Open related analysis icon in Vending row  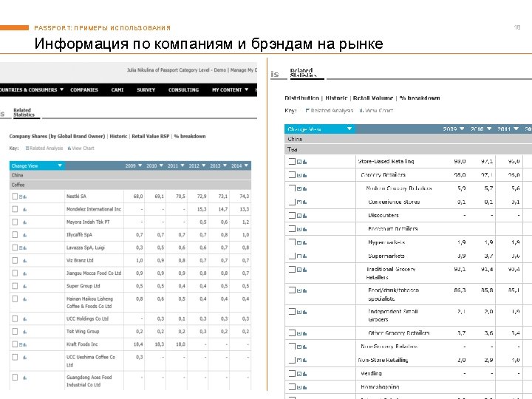coord(299,374)
